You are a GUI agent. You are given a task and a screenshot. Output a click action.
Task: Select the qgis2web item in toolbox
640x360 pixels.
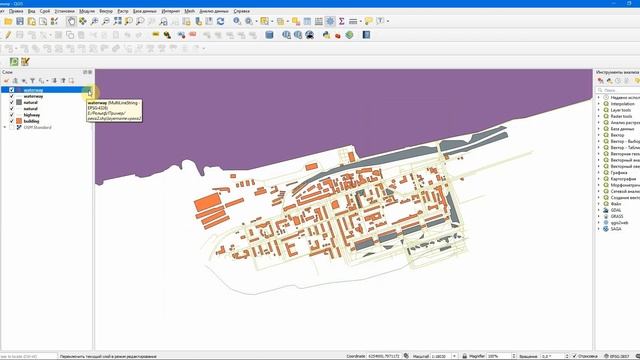619,223
